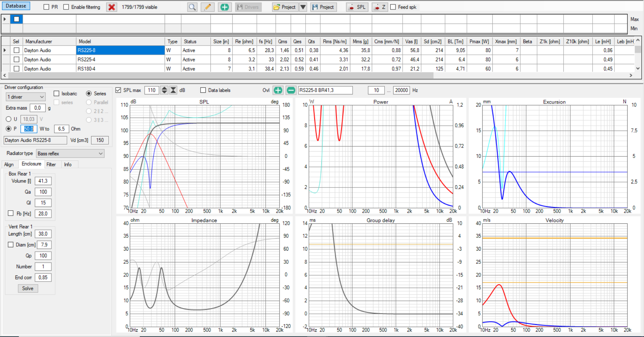Toggle the Feed spk checkbox

pos(393,7)
